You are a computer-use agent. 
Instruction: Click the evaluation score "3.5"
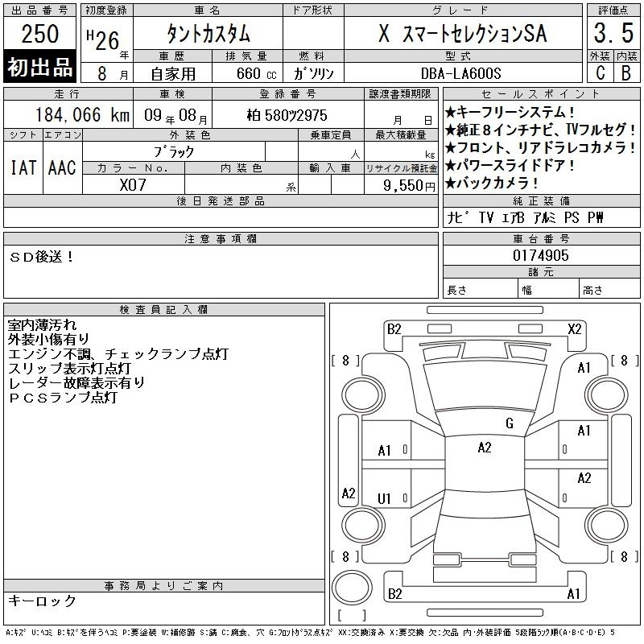tap(613, 33)
